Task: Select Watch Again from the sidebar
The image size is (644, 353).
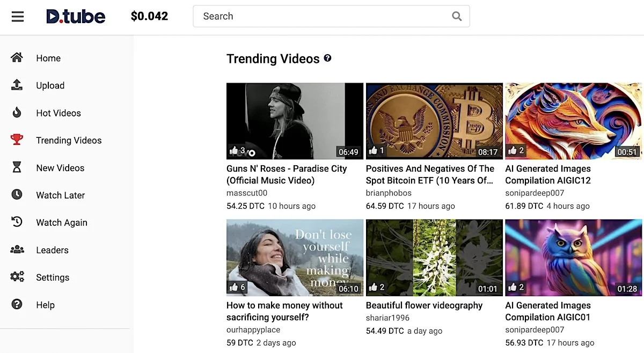Action: pos(62,223)
